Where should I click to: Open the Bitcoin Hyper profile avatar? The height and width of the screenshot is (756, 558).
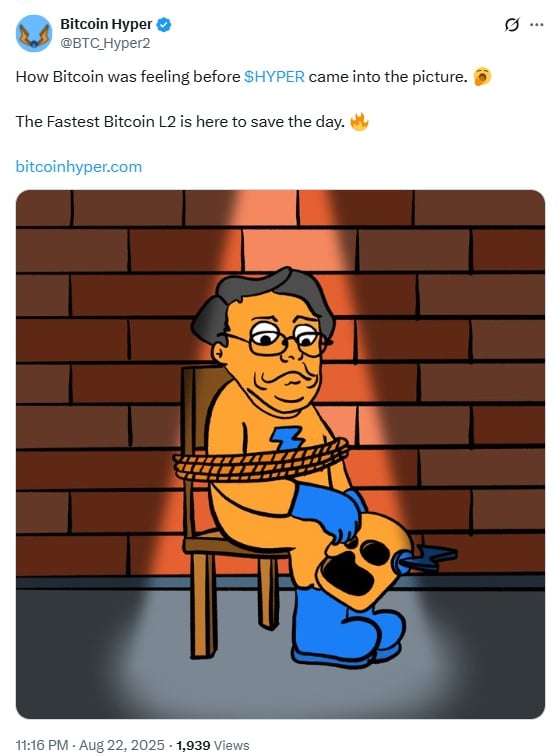coord(33,33)
